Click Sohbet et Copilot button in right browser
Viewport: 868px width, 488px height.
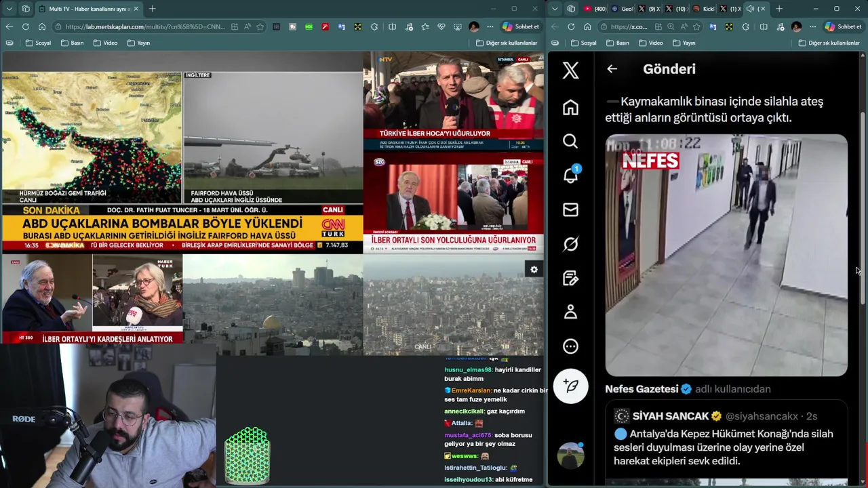pos(843,26)
